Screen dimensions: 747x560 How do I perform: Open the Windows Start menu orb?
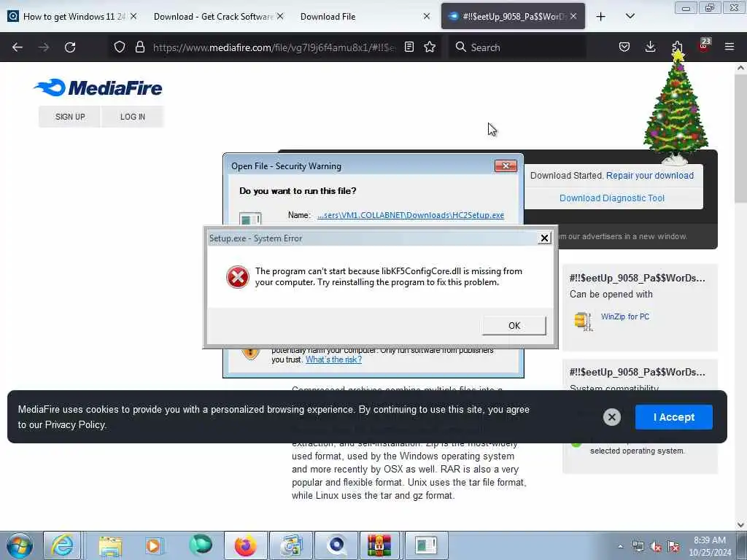[x=20, y=545]
